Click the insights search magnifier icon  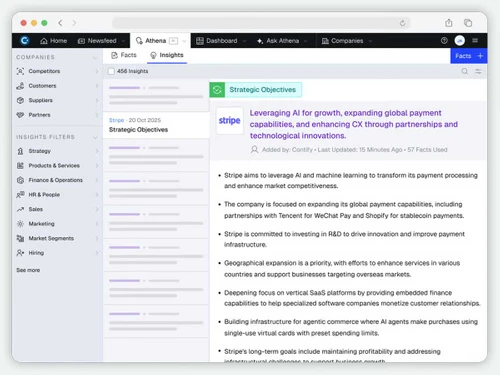pyautogui.click(x=465, y=71)
